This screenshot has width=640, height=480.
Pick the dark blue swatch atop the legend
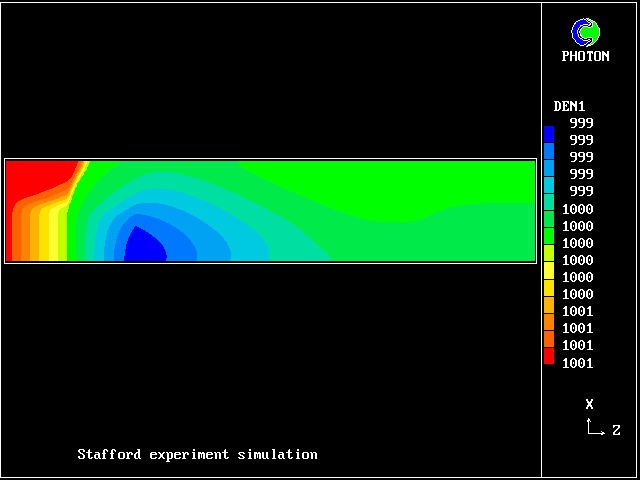click(548, 133)
